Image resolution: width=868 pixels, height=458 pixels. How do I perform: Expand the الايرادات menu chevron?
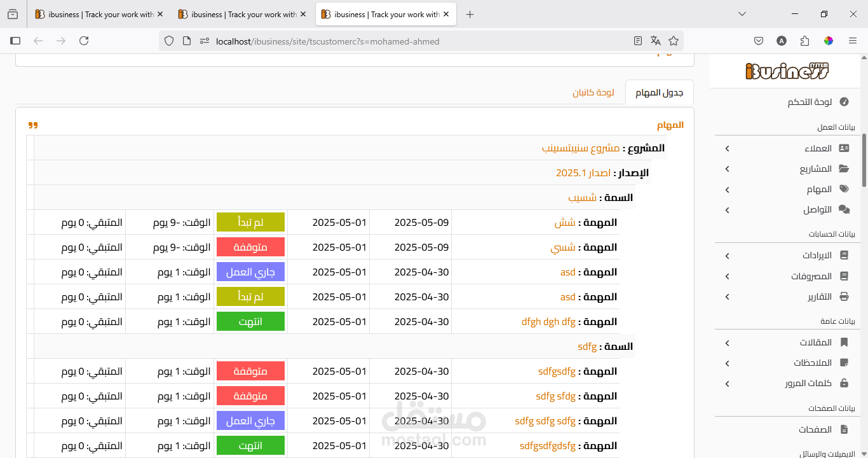click(728, 256)
